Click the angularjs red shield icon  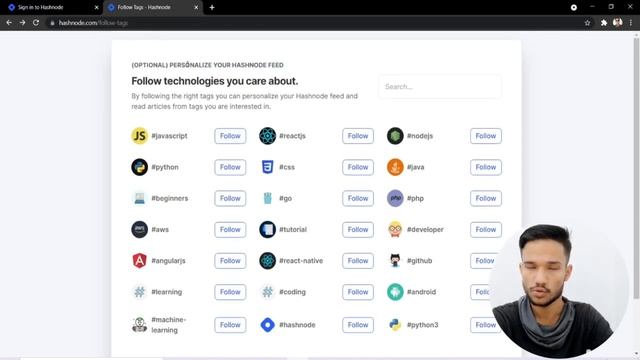click(x=139, y=260)
